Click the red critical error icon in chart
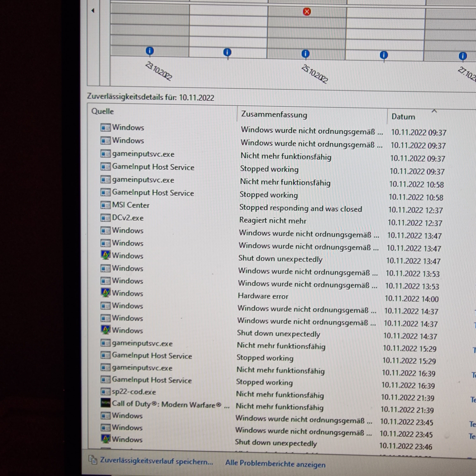This screenshot has width=476, height=476. (307, 12)
